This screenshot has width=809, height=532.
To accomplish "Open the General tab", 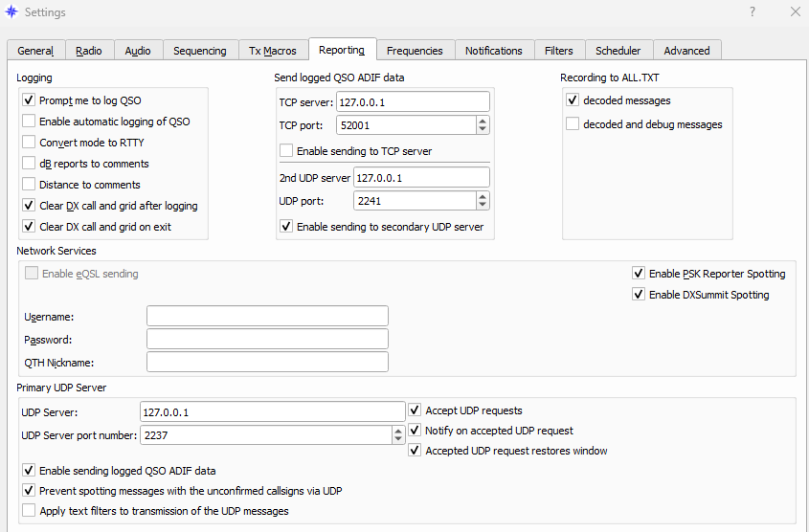I will (x=35, y=51).
